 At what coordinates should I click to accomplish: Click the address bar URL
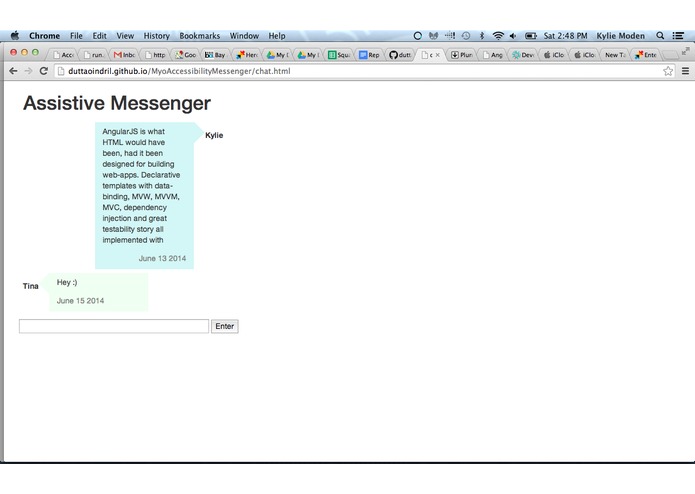pos(179,71)
